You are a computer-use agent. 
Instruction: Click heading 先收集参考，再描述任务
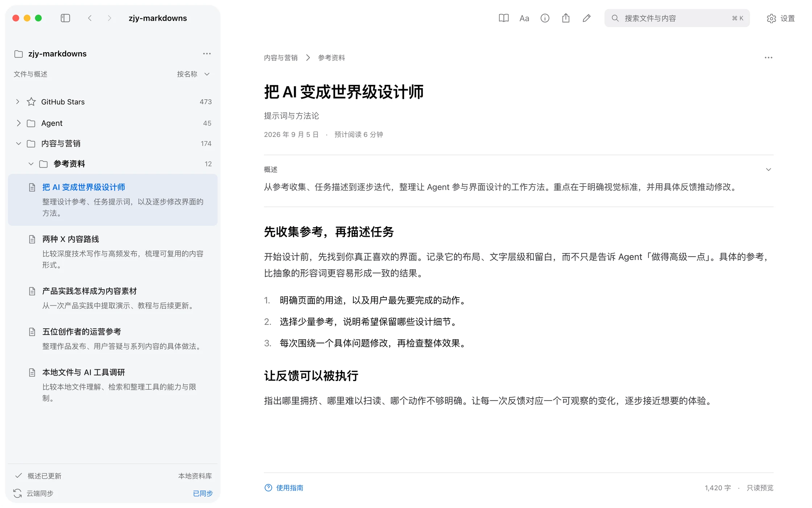point(329,232)
